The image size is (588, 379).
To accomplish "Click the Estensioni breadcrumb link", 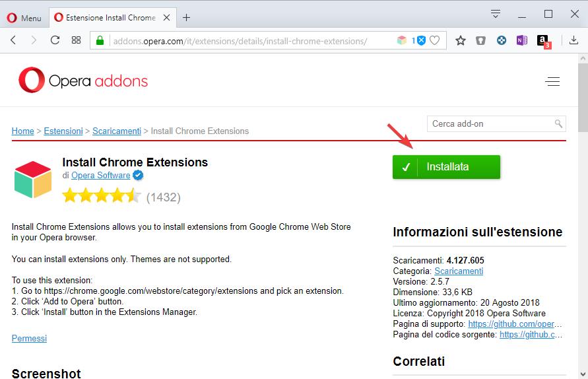I will [63, 131].
